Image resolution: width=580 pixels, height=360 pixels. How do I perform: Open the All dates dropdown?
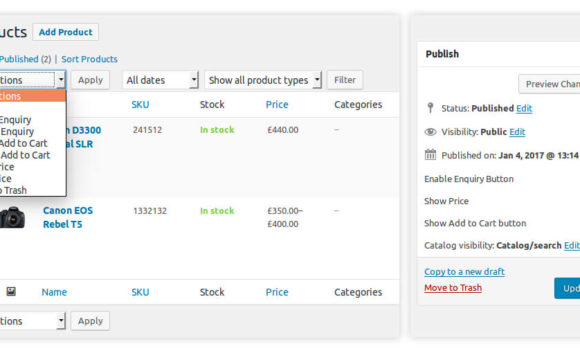161,80
